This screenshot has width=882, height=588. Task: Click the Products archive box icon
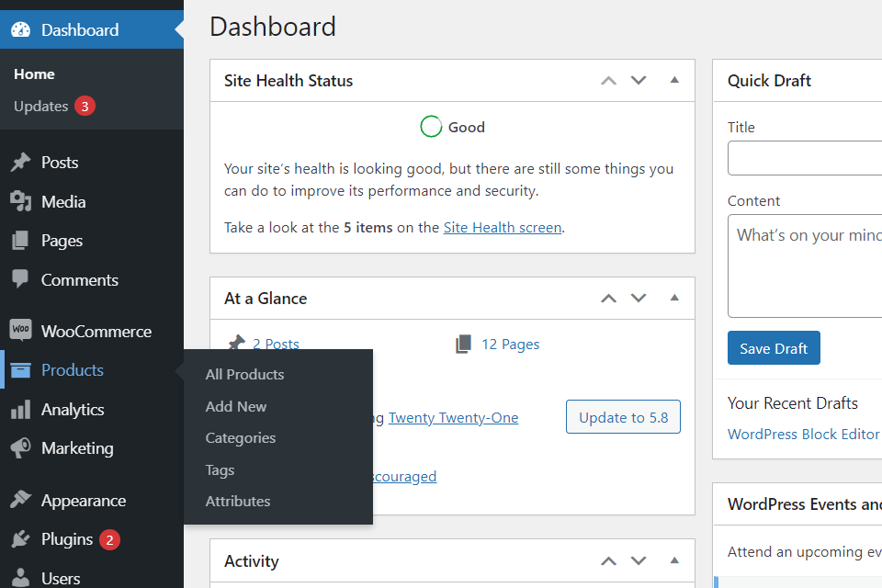(21, 370)
